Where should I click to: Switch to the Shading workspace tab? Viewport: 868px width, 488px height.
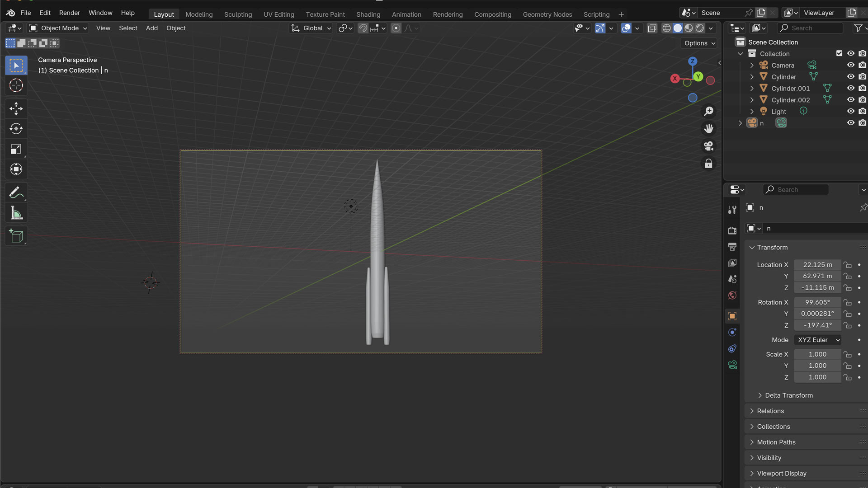tap(368, 14)
